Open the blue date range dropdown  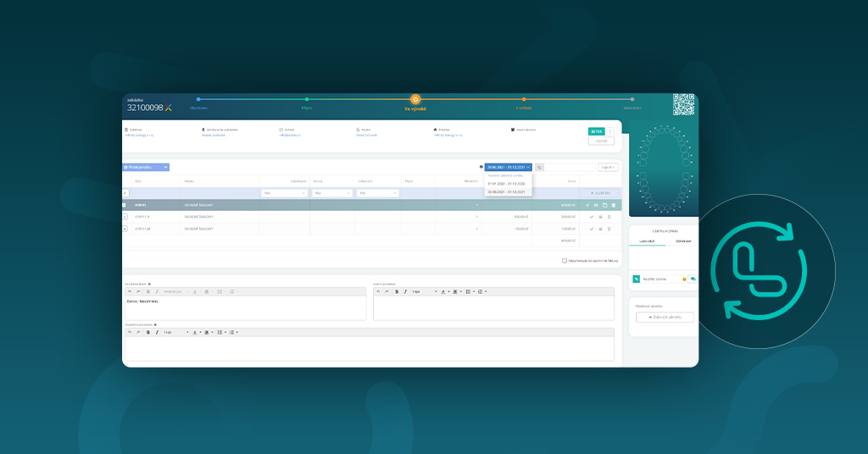pyautogui.click(x=508, y=167)
